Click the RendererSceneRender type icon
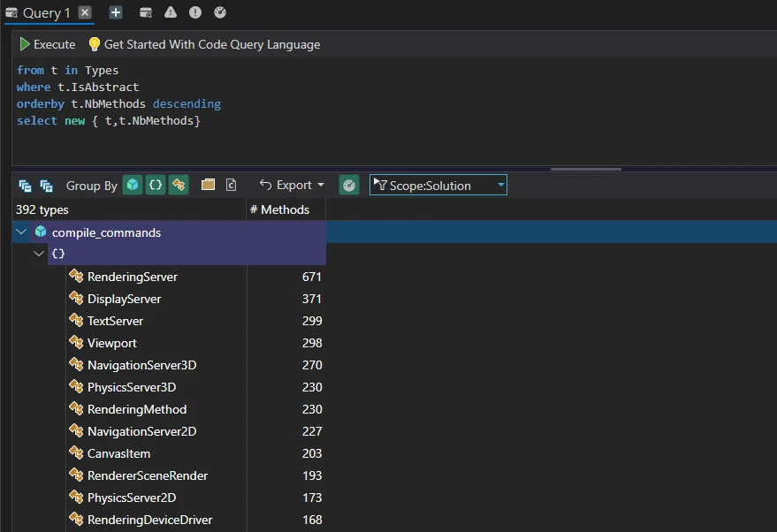777x532 pixels. coord(76,475)
